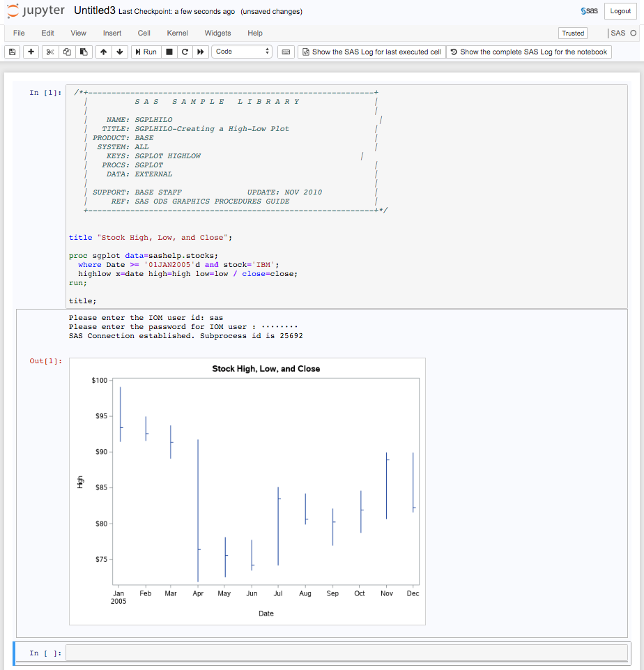Insert a new cell below
Viewport: 644px width, 670px height.
tap(30, 52)
